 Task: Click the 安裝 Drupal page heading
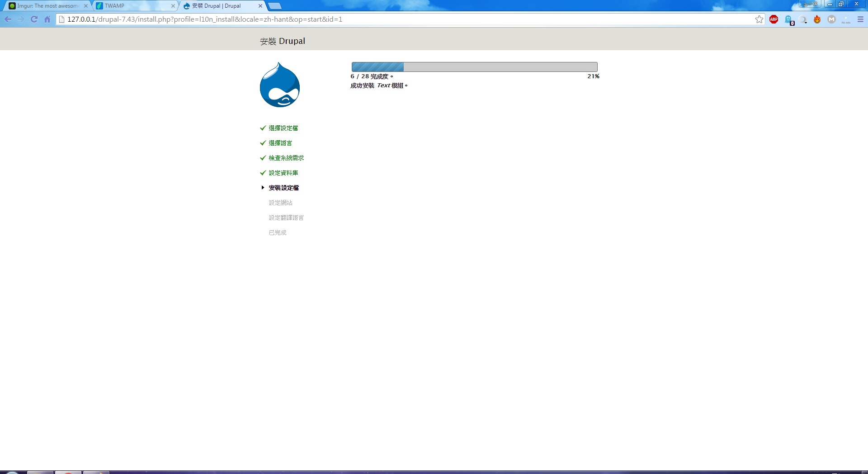click(x=283, y=41)
